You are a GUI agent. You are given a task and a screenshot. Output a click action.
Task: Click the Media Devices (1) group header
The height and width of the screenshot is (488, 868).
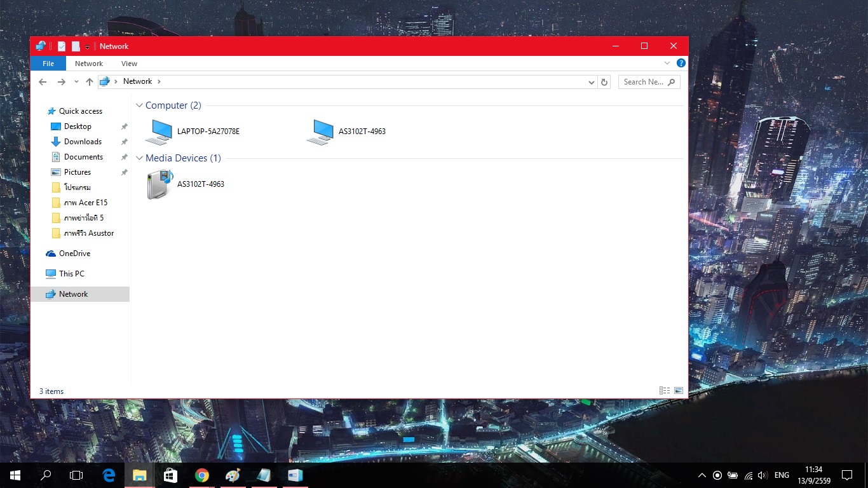[183, 158]
